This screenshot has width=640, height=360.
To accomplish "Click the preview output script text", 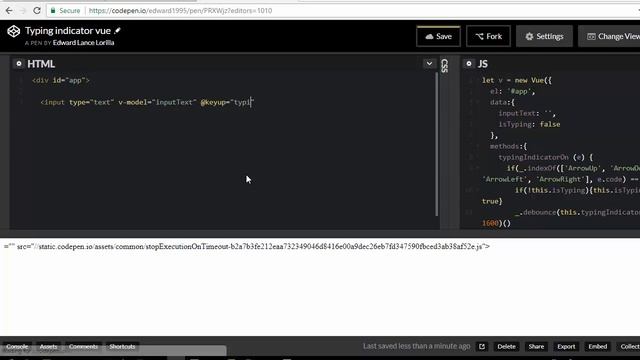I will click(x=247, y=247).
